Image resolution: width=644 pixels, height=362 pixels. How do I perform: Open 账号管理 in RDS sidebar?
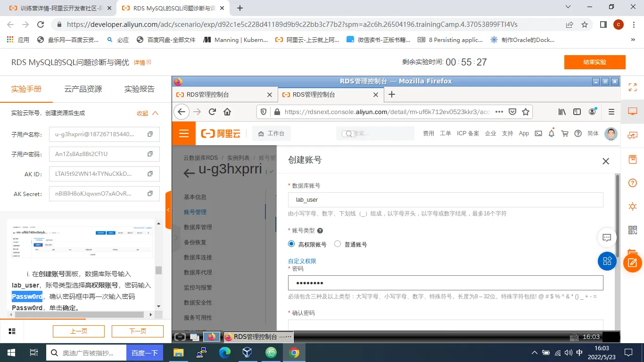[x=195, y=212]
